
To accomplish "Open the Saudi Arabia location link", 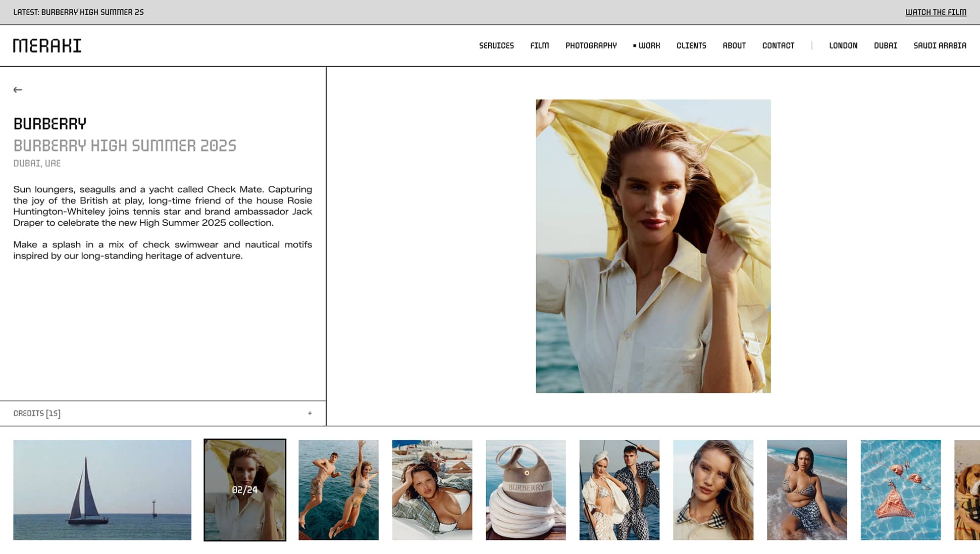I will [x=939, y=45].
